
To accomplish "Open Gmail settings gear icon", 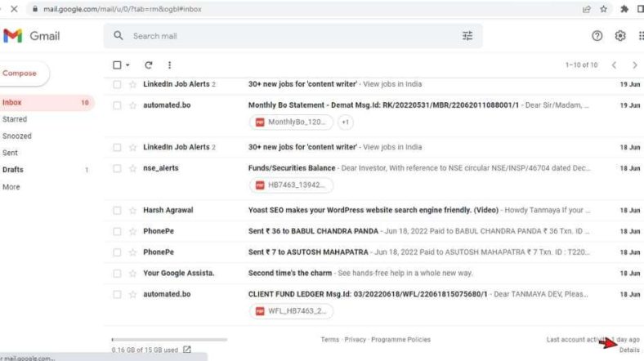I will pos(620,36).
